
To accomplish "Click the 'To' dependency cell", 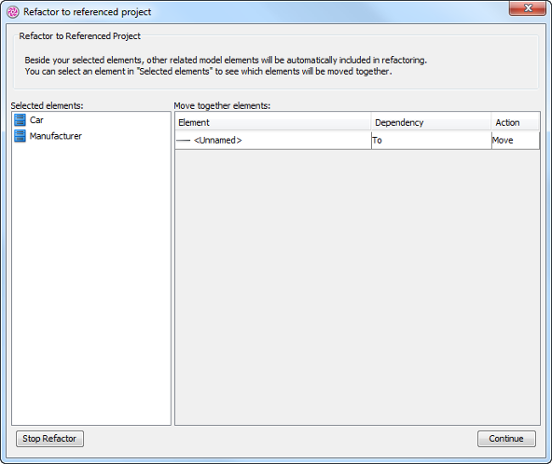I will pos(431,140).
